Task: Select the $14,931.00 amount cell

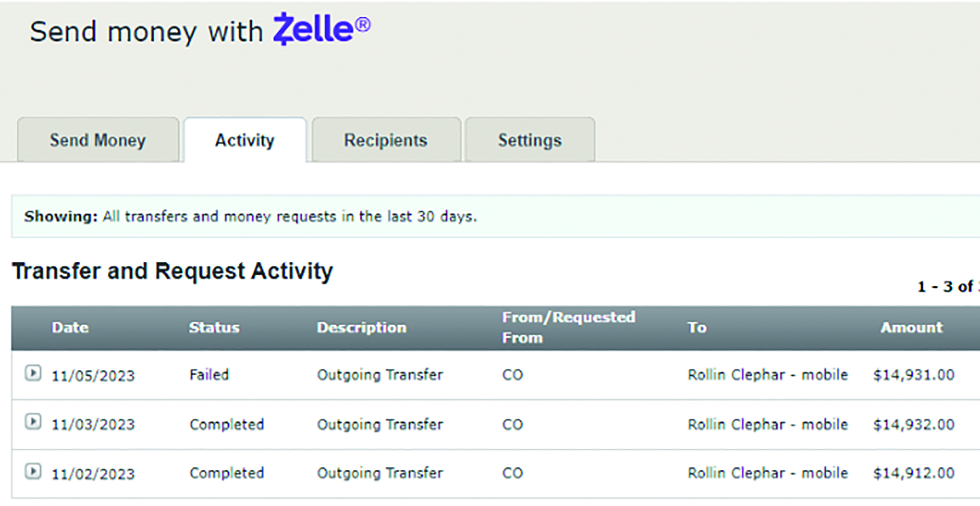Action: (x=914, y=375)
